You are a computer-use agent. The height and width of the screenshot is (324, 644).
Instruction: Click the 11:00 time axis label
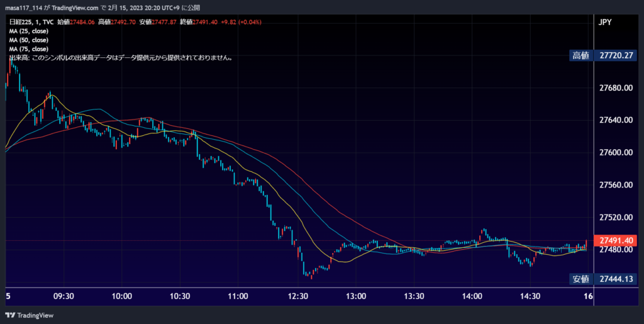click(x=238, y=296)
